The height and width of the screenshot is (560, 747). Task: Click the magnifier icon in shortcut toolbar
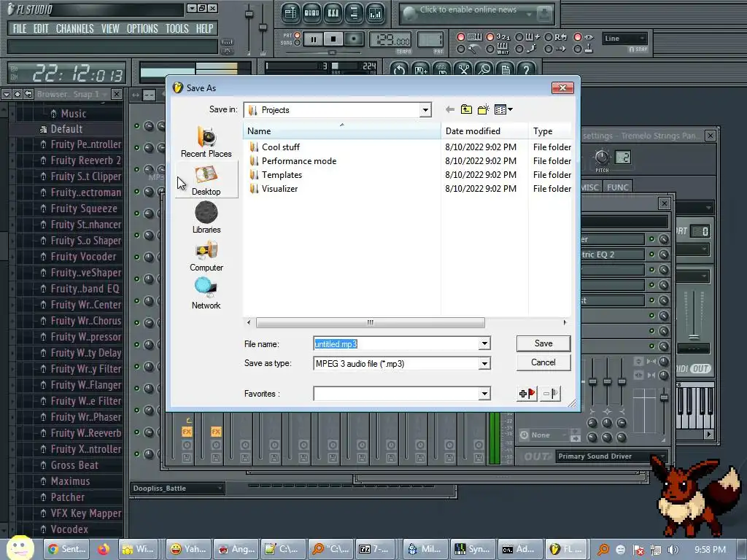pyautogui.click(x=484, y=70)
